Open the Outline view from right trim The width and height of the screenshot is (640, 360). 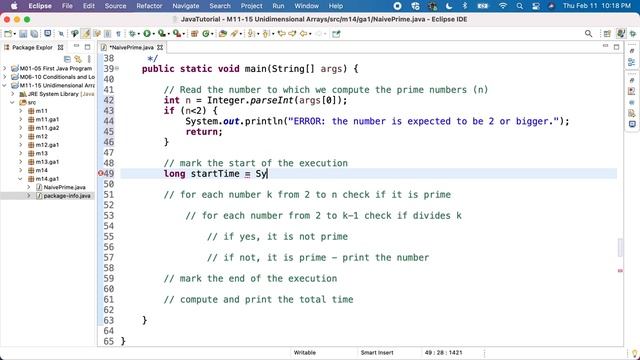[631, 62]
